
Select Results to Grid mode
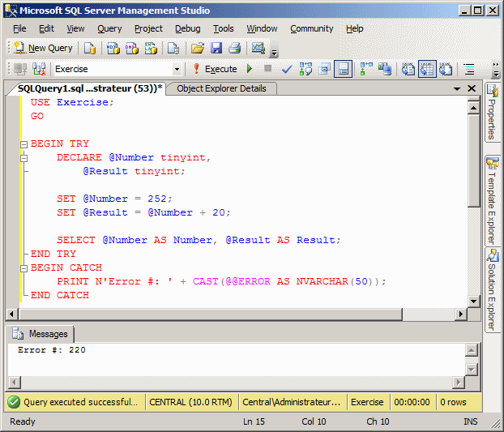click(x=427, y=69)
